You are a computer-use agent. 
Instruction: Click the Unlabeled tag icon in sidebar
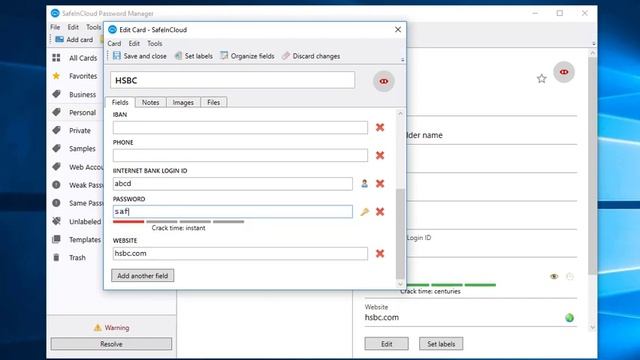tap(56, 221)
